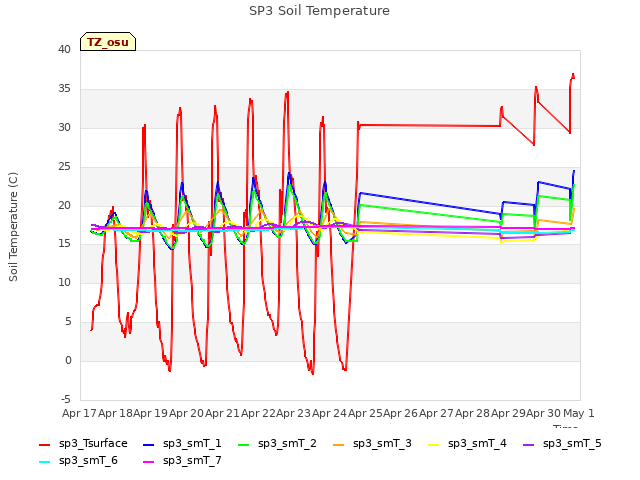Click the Apr 19 x-axis label

tap(151, 413)
